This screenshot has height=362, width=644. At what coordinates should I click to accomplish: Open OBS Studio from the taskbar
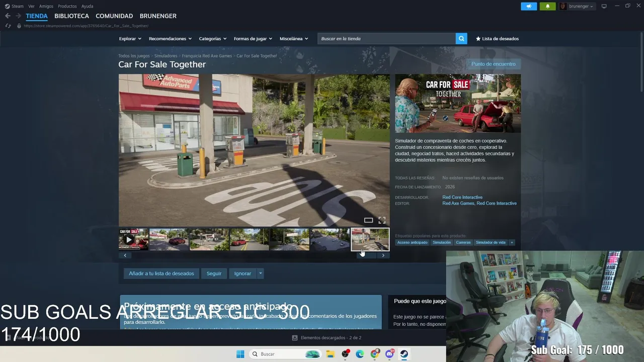[345, 354]
